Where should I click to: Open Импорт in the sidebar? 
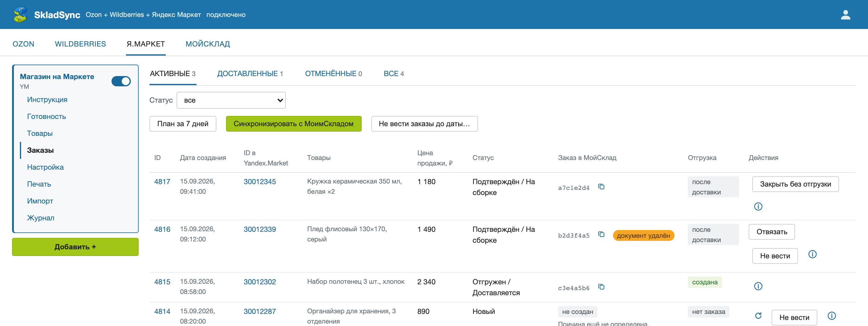pyautogui.click(x=40, y=201)
